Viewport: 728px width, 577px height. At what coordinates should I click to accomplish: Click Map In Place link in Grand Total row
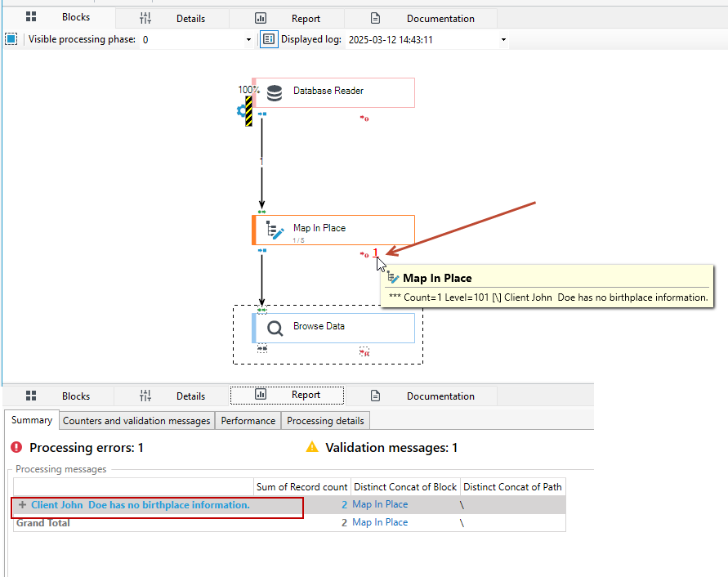coord(380,522)
